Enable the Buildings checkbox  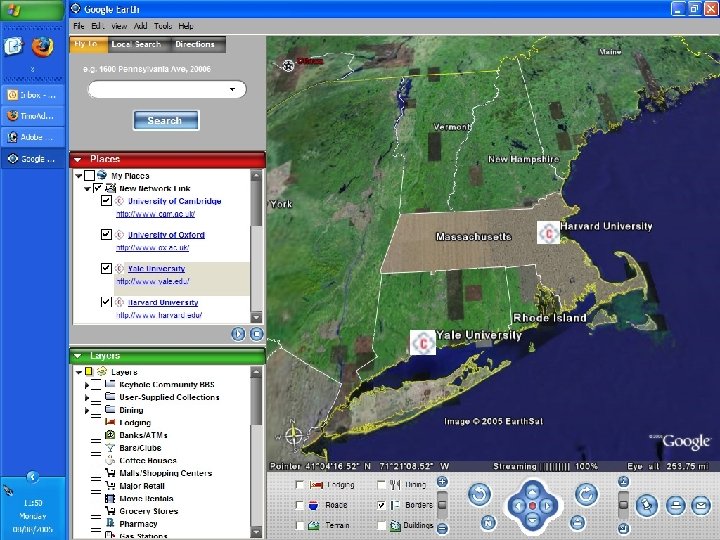tap(381, 525)
